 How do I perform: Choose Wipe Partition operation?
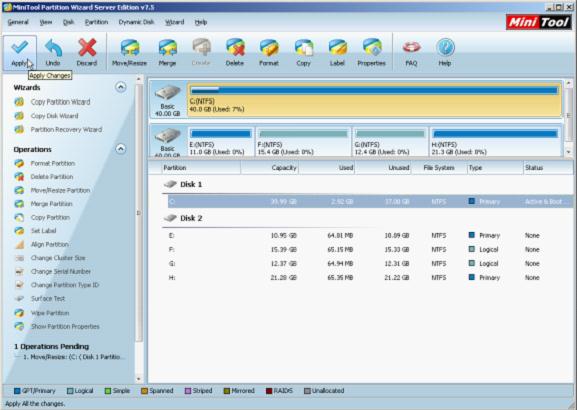[50, 313]
